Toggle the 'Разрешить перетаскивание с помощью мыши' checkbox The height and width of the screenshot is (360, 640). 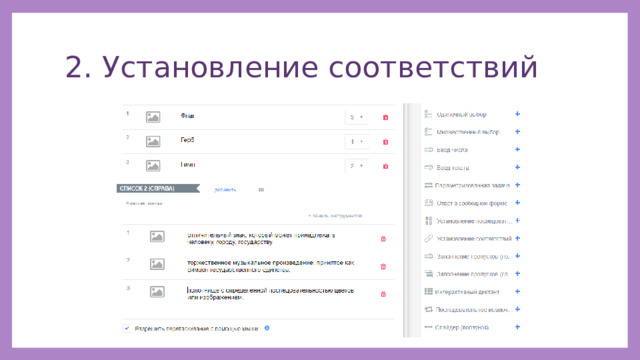tap(127, 328)
